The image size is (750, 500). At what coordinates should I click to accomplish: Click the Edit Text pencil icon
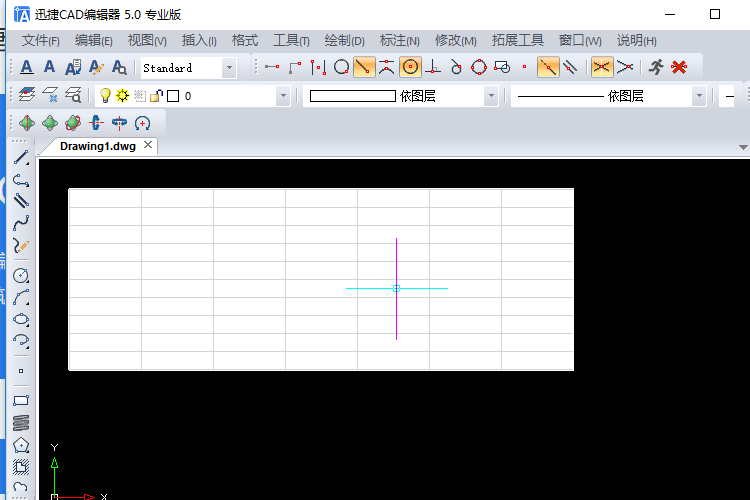96,67
